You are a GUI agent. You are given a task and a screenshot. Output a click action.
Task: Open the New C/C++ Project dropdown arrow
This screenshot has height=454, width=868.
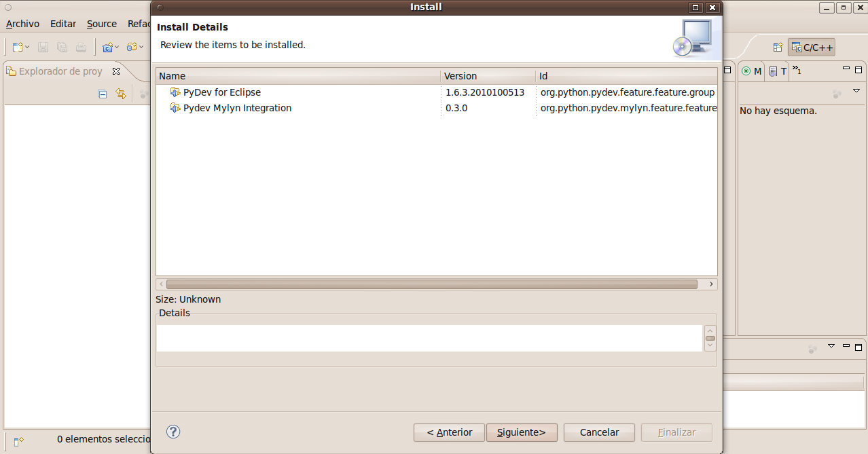pyautogui.click(x=117, y=47)
